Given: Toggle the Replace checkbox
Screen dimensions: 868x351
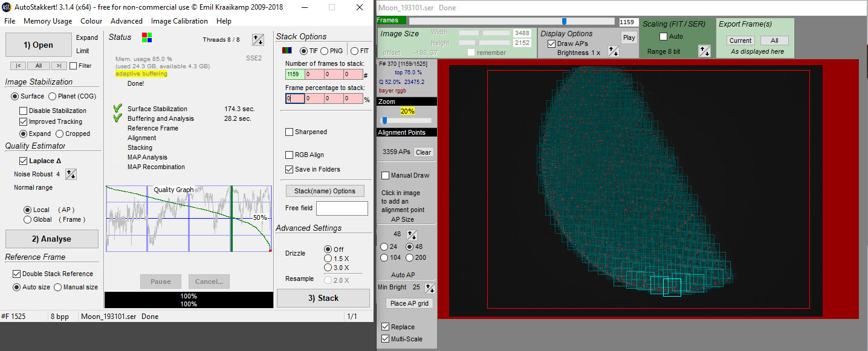Looking at the screenshot, I should click(x=385, y=327).
